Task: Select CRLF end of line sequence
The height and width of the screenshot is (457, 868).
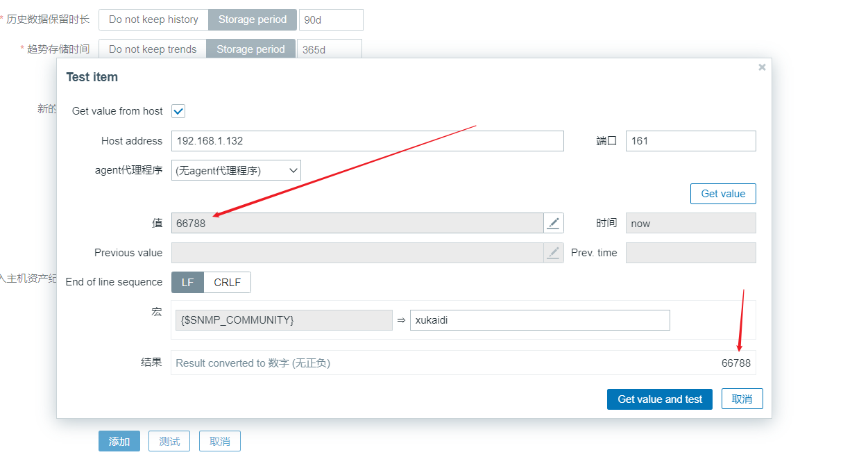Action: [228, 283]
